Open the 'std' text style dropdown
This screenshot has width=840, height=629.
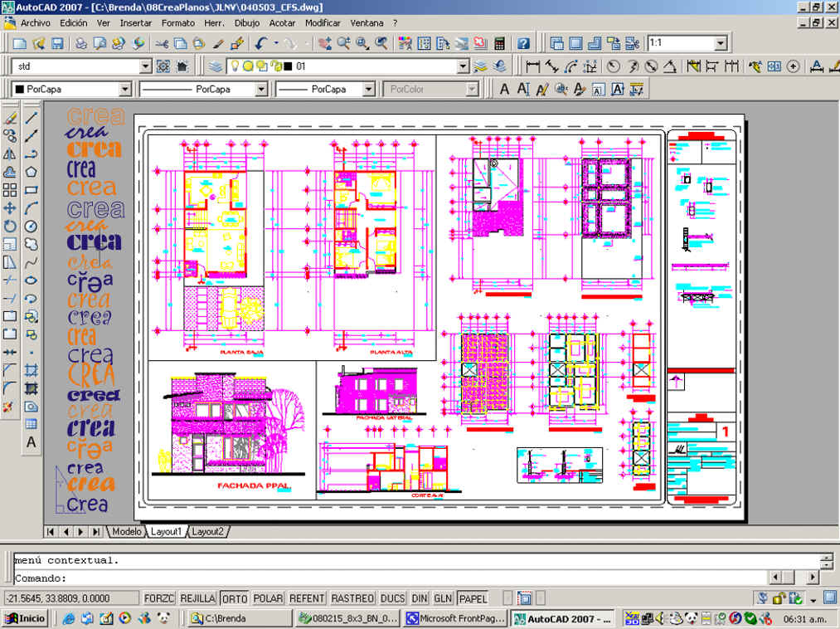coord(144,66)
